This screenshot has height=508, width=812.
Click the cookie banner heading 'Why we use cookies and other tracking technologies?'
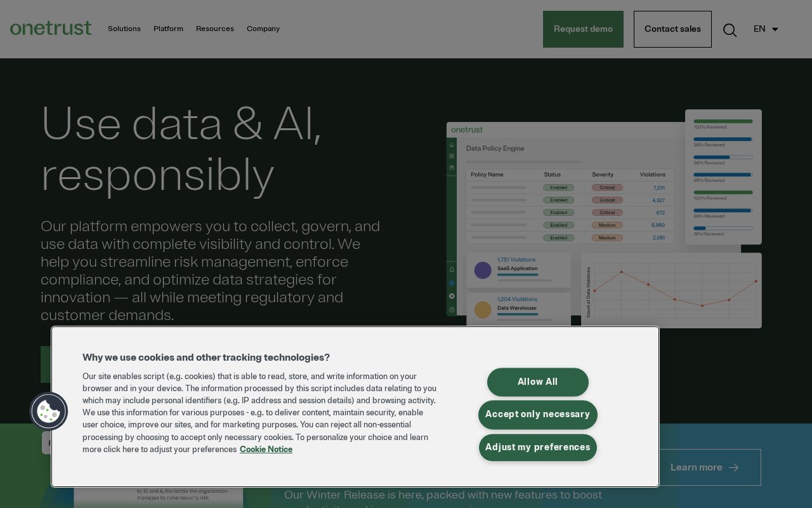[x=206, y=358]
